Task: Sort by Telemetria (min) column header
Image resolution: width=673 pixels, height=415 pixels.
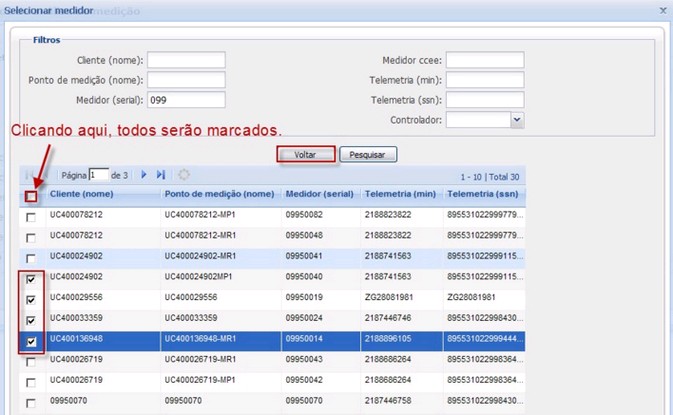Action: 400,194
